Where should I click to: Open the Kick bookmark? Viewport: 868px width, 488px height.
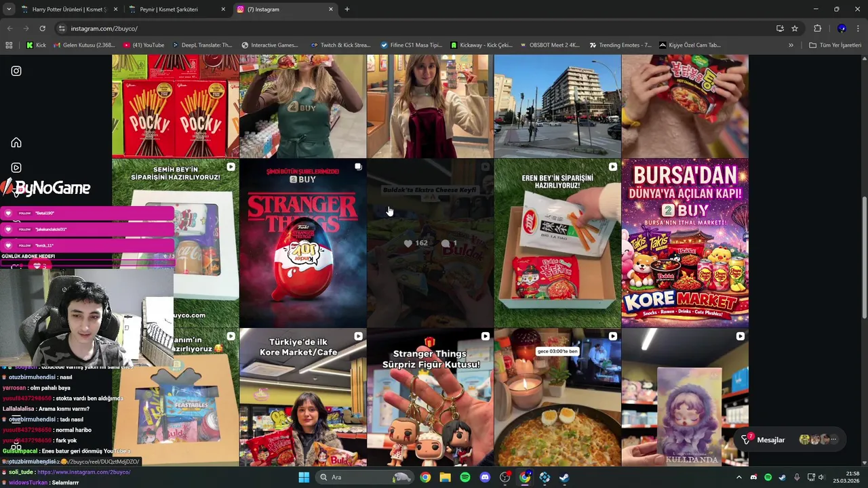coord(36,45)
